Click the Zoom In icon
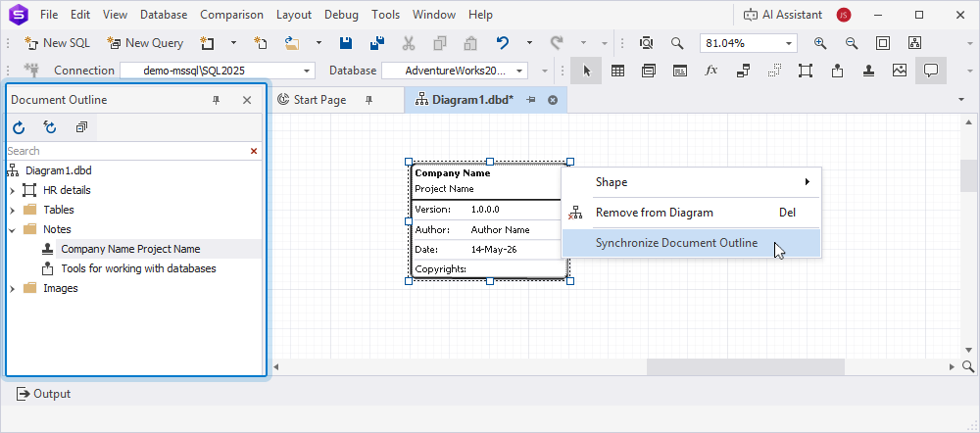The image size is (980, 433). click(x=820, y=43)
